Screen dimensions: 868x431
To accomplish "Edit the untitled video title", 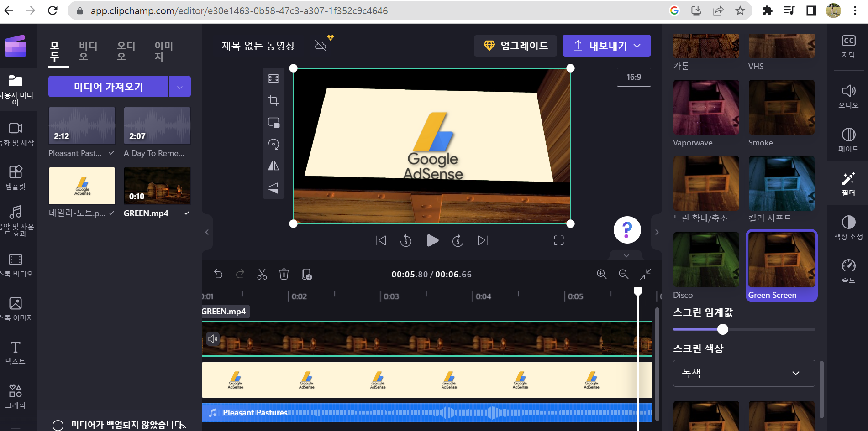I will coord(258,46).
